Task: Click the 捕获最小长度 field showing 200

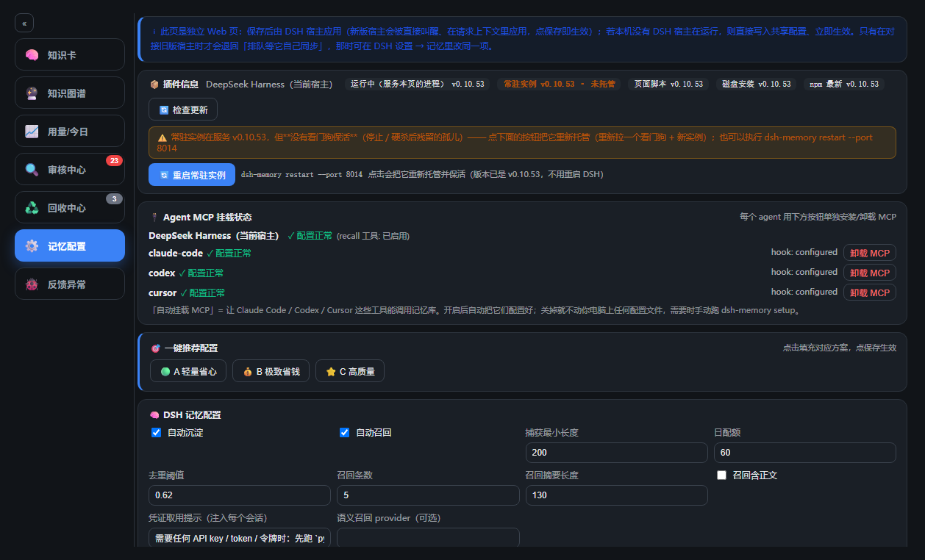Action: coord(616,453)
